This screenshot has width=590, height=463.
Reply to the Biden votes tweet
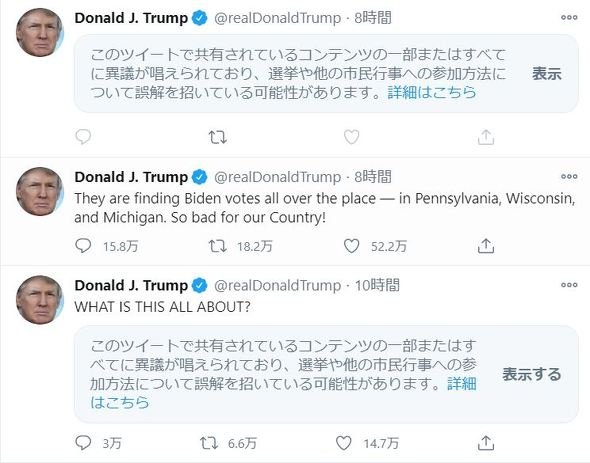click(83, 246)
